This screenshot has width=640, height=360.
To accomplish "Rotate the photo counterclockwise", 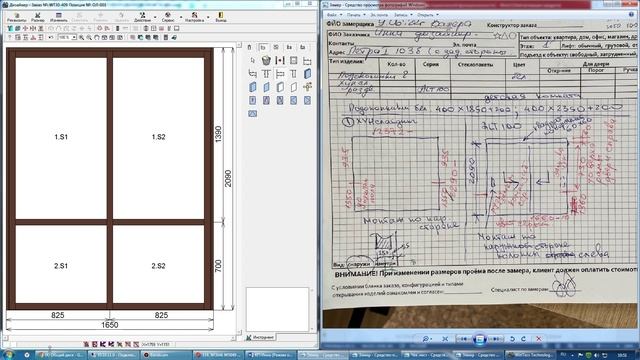I will click(x=513, y=339).
